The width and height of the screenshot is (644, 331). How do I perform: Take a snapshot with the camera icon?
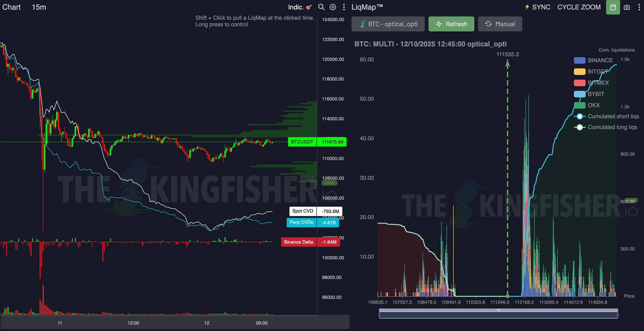point(627,7)
